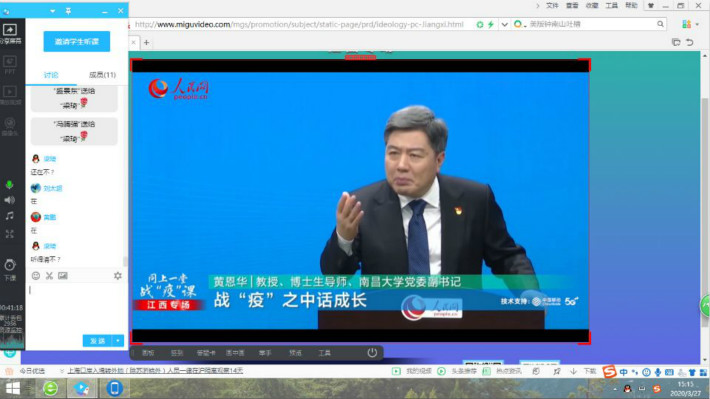The image size is (710, 399).
Task: Switch to the 成员(11) members tab
Action: click(x=102, y=75)
